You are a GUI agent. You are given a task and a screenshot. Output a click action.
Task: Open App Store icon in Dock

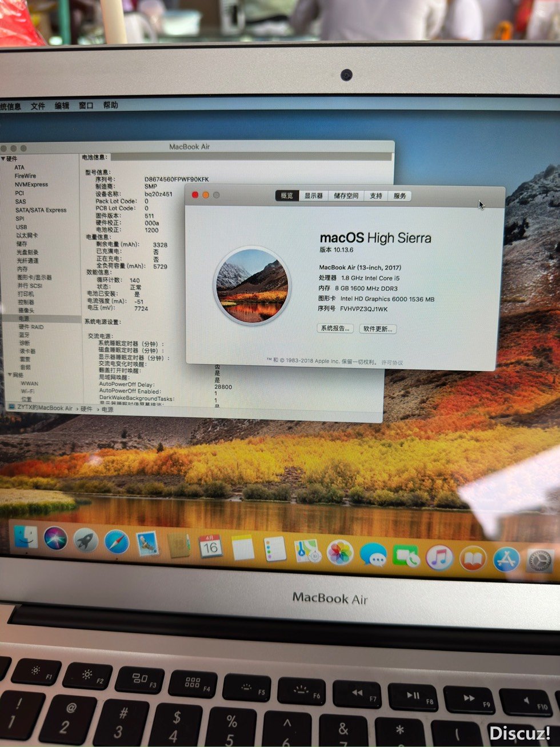(x=506, y=560)
